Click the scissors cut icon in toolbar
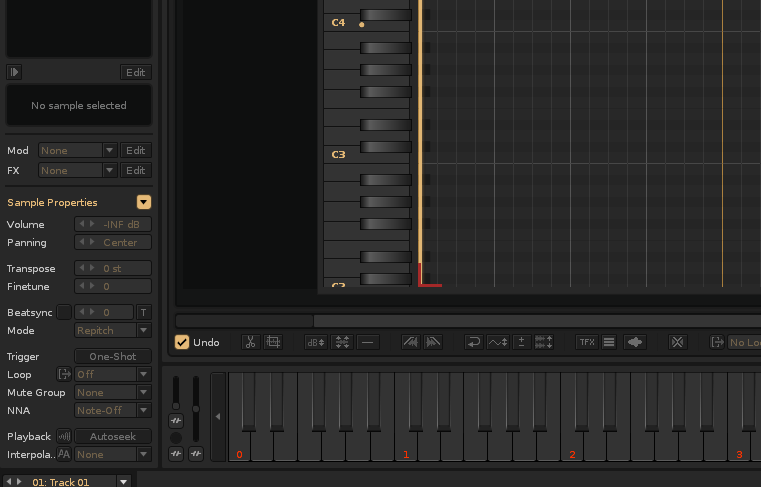761x487 pixels. coord(251,342)
